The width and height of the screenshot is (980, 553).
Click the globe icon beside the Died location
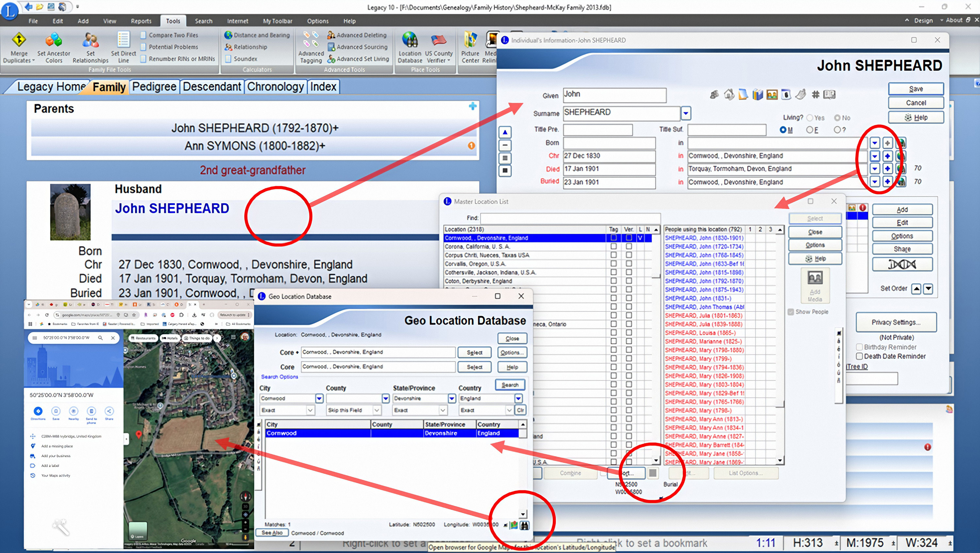click(x=901, y=169)
